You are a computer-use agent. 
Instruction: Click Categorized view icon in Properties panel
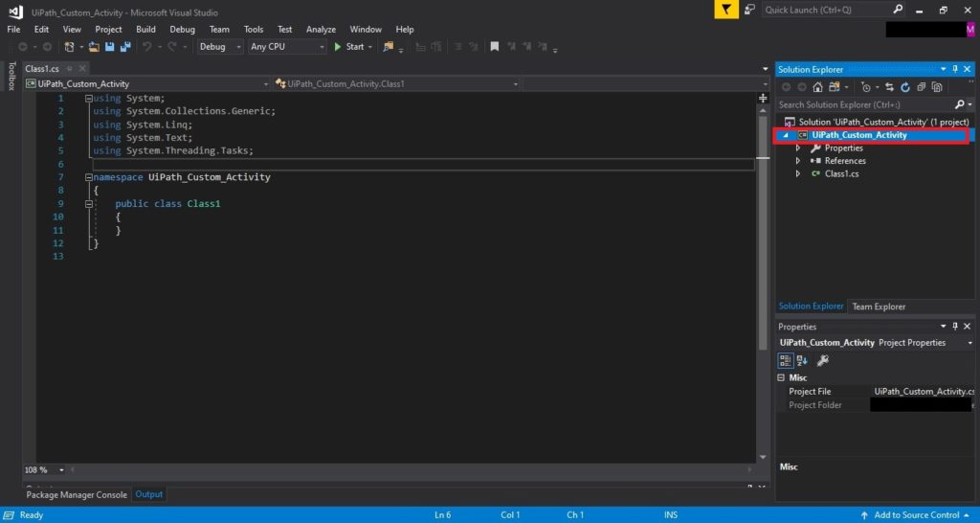(x=786, y=360)
